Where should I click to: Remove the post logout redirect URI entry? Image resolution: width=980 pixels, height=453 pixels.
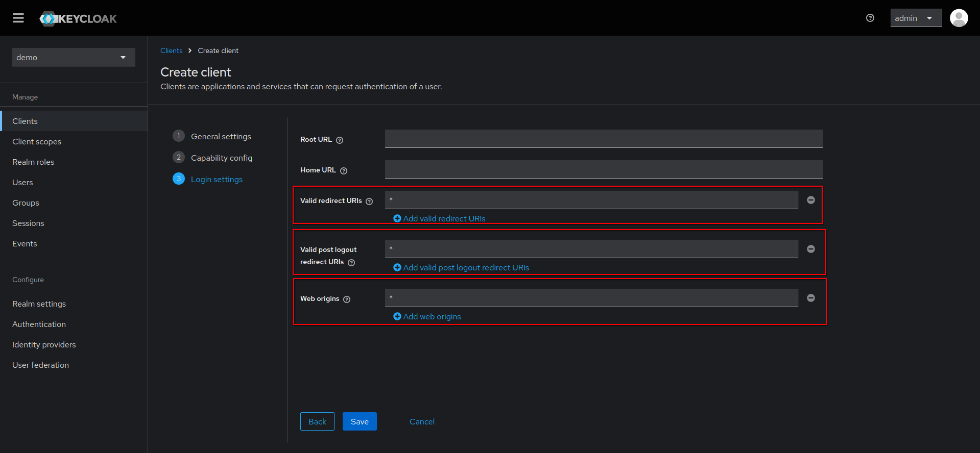click(x=811, y=249)
